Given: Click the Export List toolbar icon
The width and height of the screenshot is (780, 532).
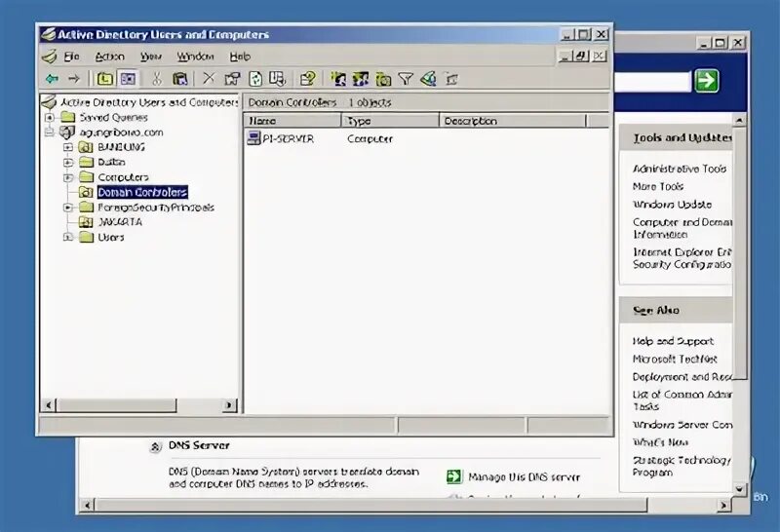Looking at the screenshot, I should 277,79.
